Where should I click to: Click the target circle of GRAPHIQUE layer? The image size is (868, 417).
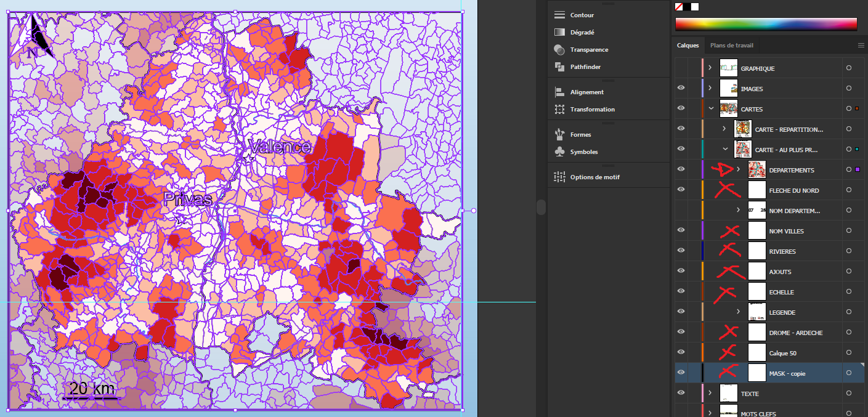point(849,68)
